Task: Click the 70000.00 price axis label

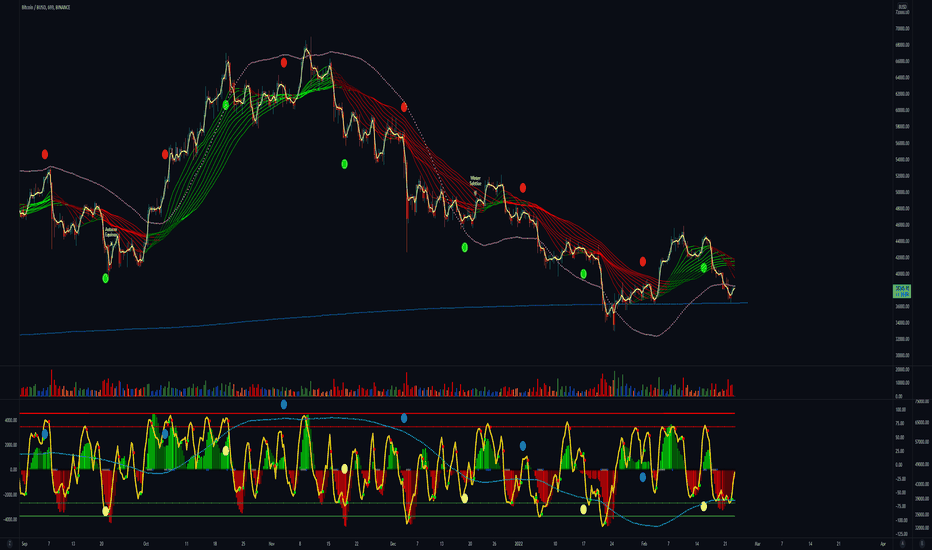Action: pyautogui.click(x=902, y=29)
